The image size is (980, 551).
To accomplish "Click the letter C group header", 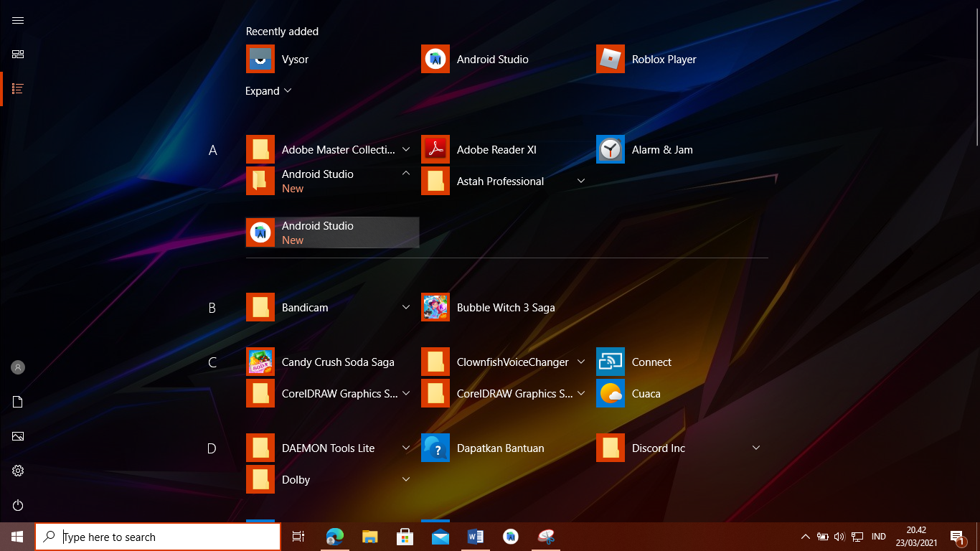I will pos(212,362).
